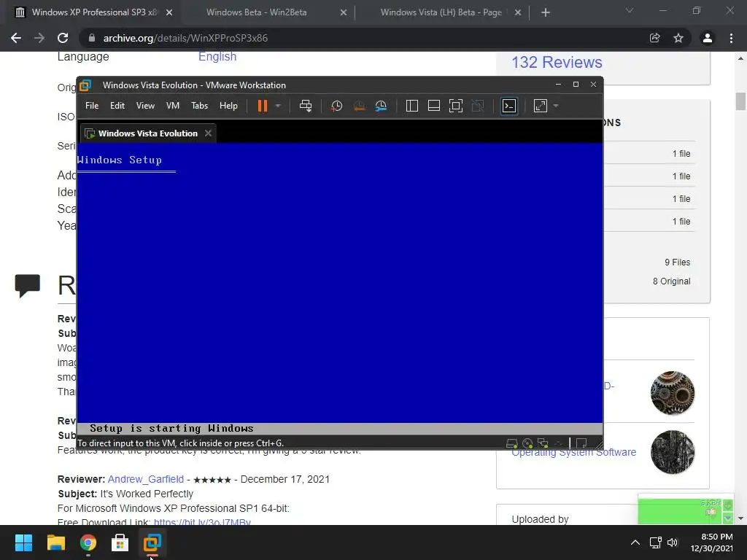Screen dimensions: 747x560
Task: Click the Operating System Software link
Action: pos(573,452)
